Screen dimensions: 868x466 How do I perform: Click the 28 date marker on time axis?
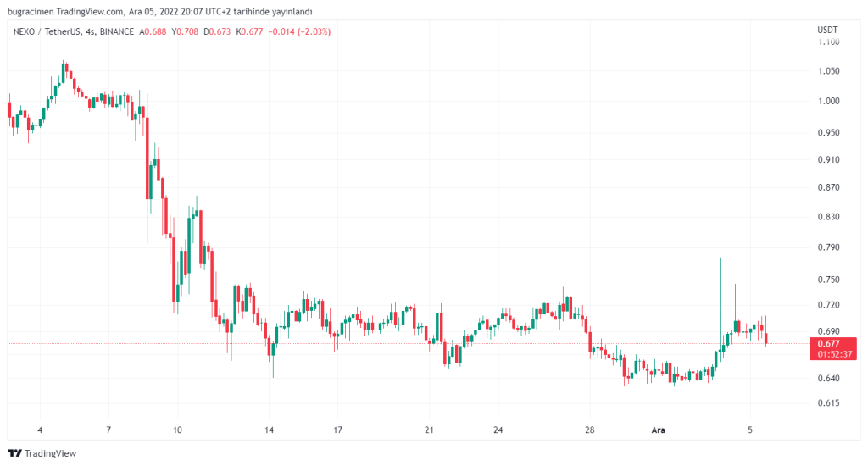[x=589, y=430]
